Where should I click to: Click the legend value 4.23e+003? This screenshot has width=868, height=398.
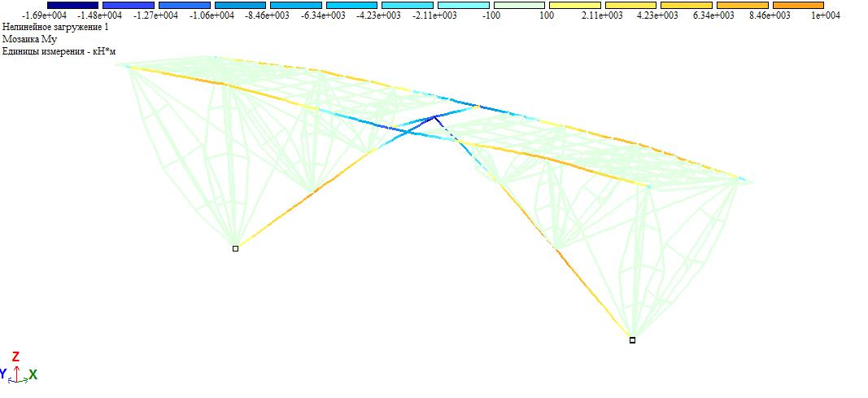[657, 15]
